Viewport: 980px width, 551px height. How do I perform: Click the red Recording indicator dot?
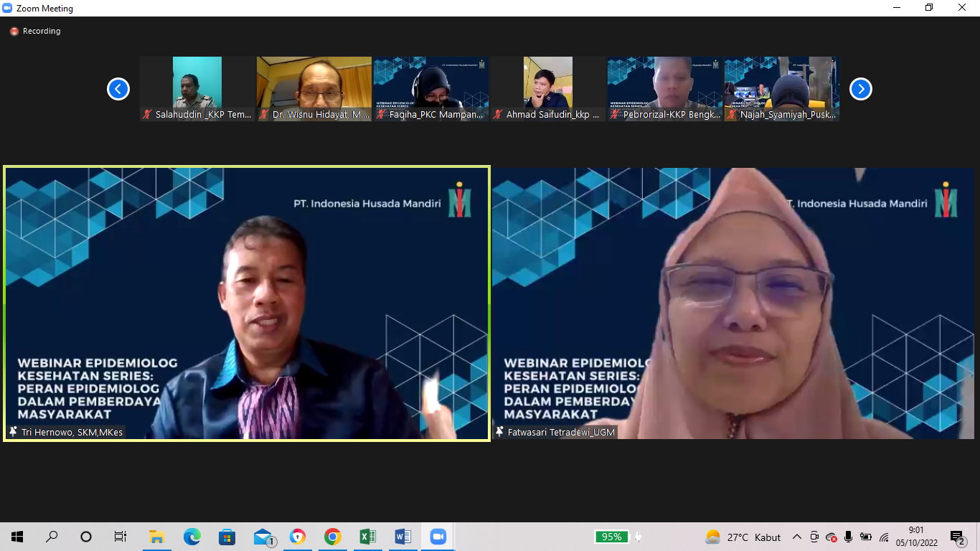(x=14, y=32)
